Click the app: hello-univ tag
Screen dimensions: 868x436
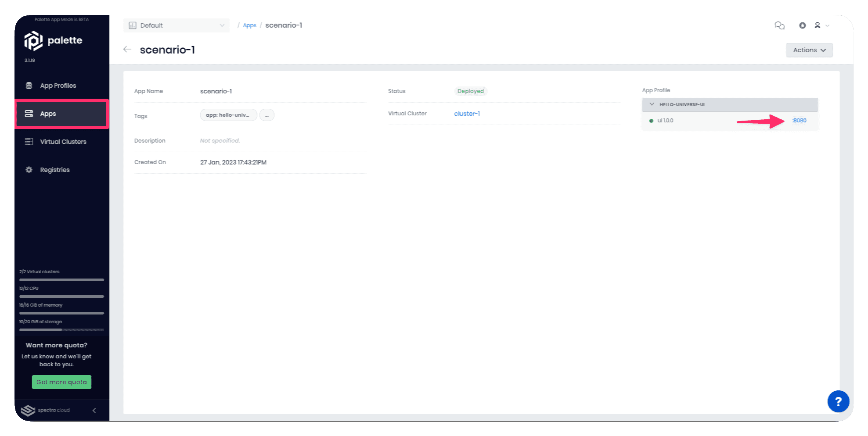[228, 115]
